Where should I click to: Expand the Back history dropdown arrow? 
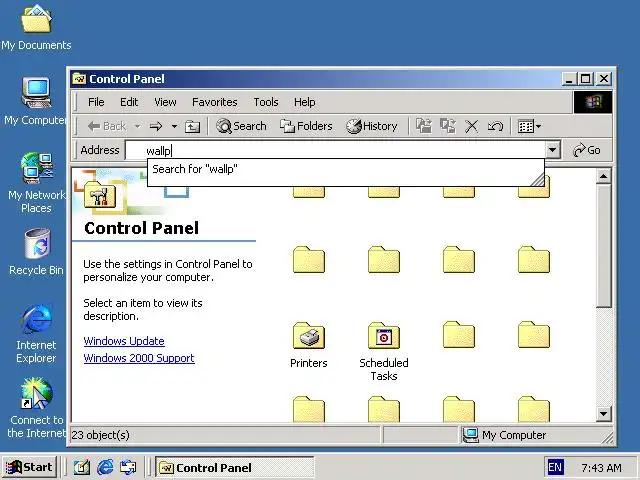138,126
